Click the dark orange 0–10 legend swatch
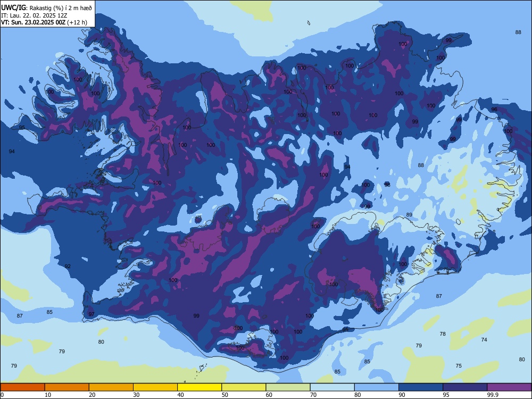532x399 pixels. pyautogui.click(x=22, y=387)
